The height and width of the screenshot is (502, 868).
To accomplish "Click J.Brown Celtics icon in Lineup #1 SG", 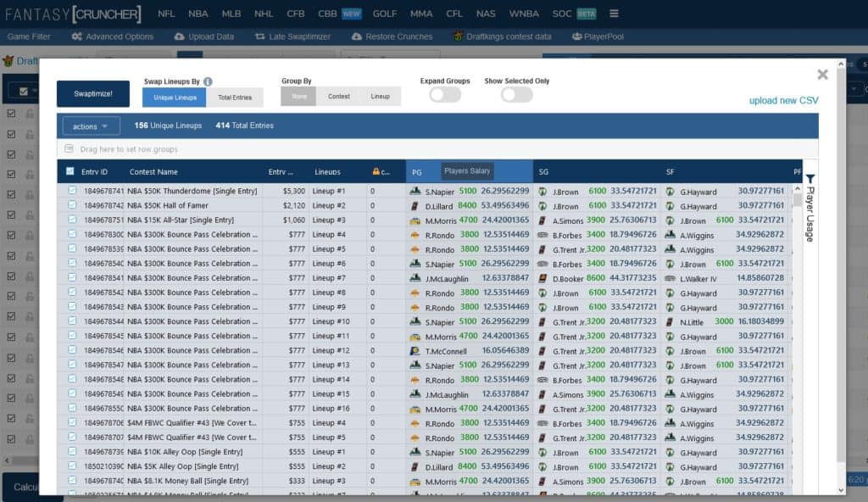I will (x=542, y=191).
